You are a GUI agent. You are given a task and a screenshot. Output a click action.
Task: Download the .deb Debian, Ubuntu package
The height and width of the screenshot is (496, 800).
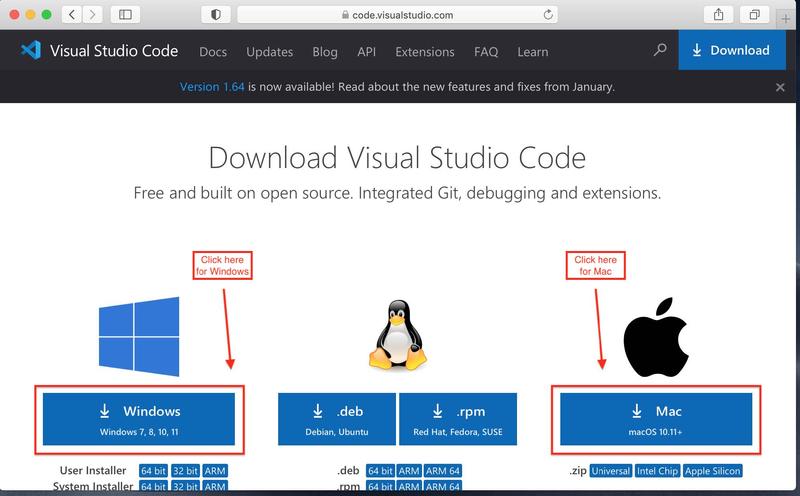(336, 419)
